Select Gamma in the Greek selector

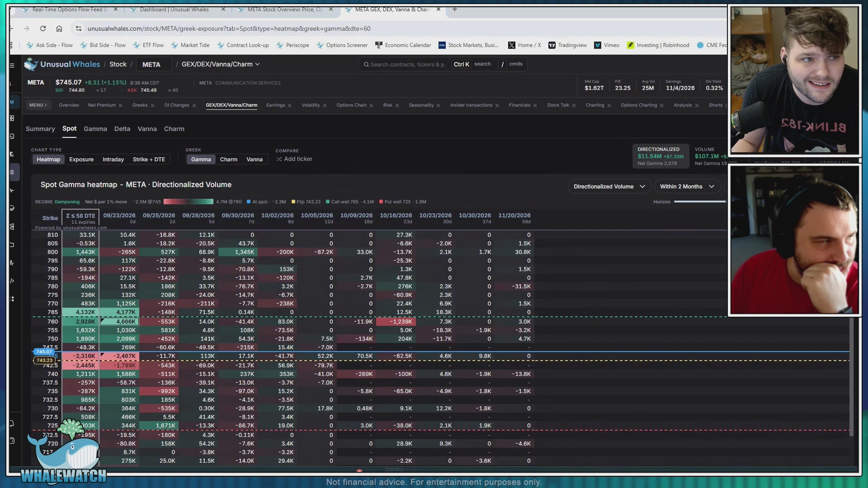(x=201, y=160)
